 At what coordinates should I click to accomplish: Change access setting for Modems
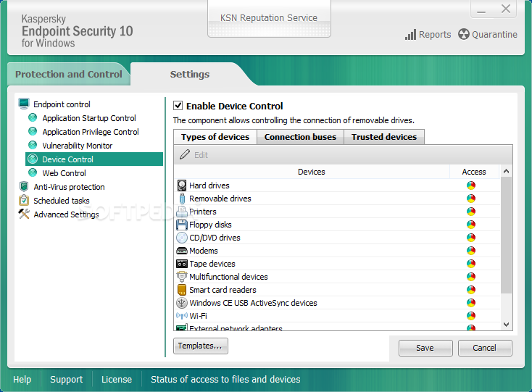click(x=471, y=251)
